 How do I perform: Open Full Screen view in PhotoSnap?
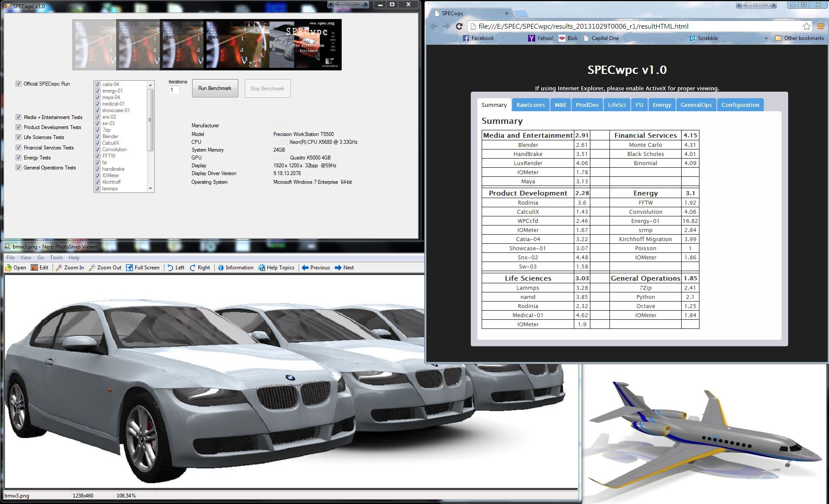(x=130, y=268)
